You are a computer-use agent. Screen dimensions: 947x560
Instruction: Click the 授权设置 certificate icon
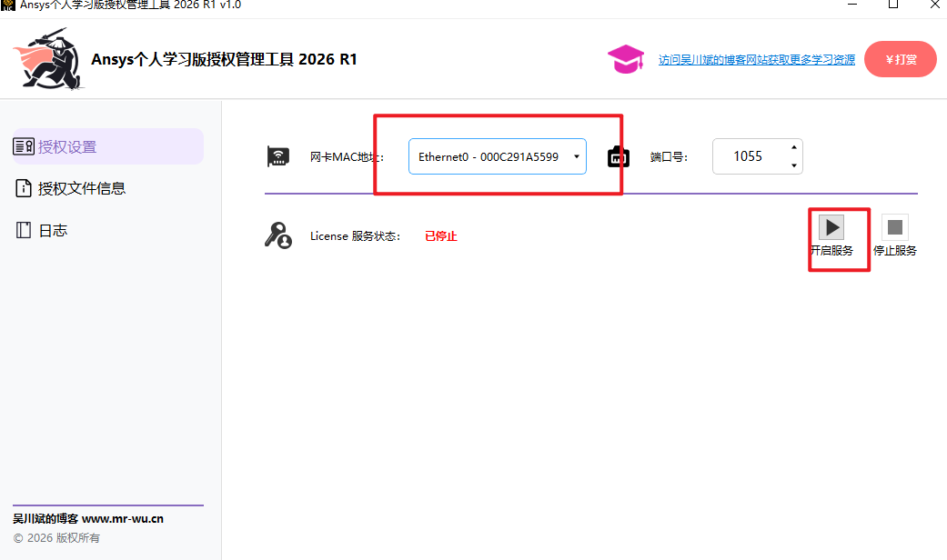[24, 146]
